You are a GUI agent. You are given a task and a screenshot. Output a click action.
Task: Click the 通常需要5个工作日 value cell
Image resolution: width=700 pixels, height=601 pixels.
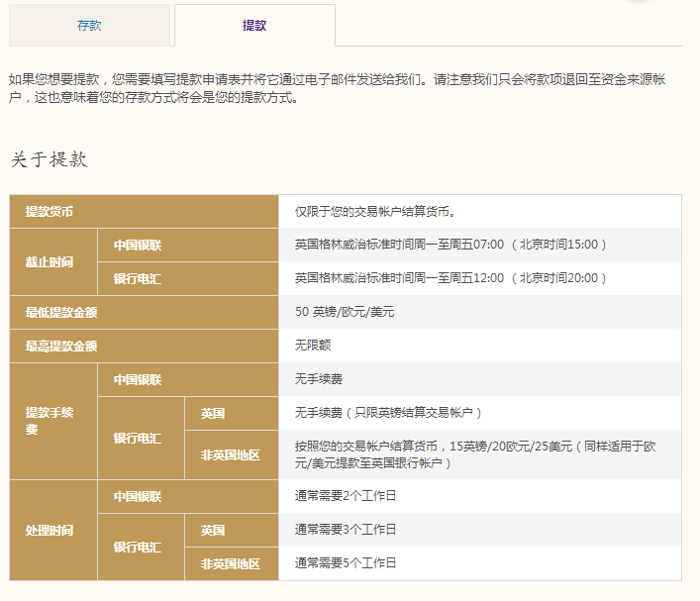click(346, 563)
